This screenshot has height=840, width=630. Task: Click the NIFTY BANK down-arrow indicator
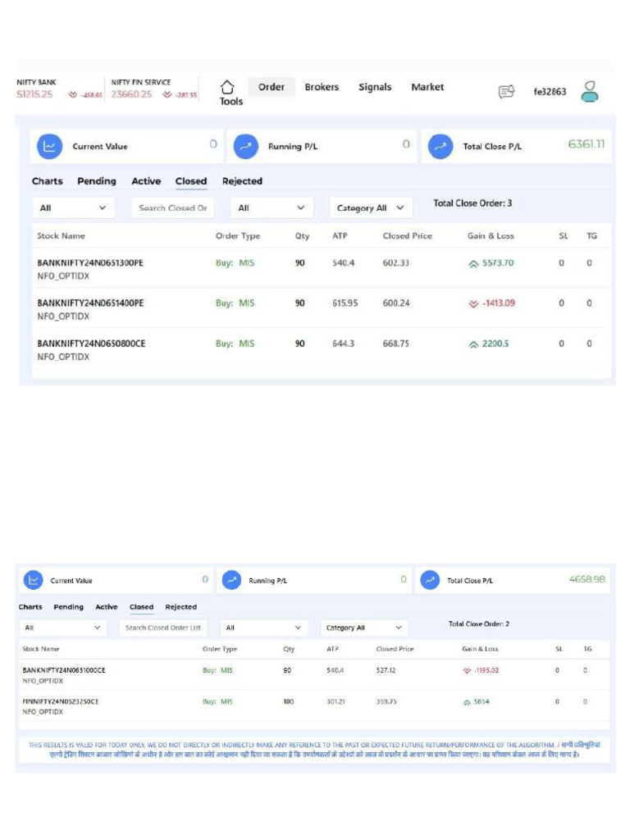pos(73,95)
